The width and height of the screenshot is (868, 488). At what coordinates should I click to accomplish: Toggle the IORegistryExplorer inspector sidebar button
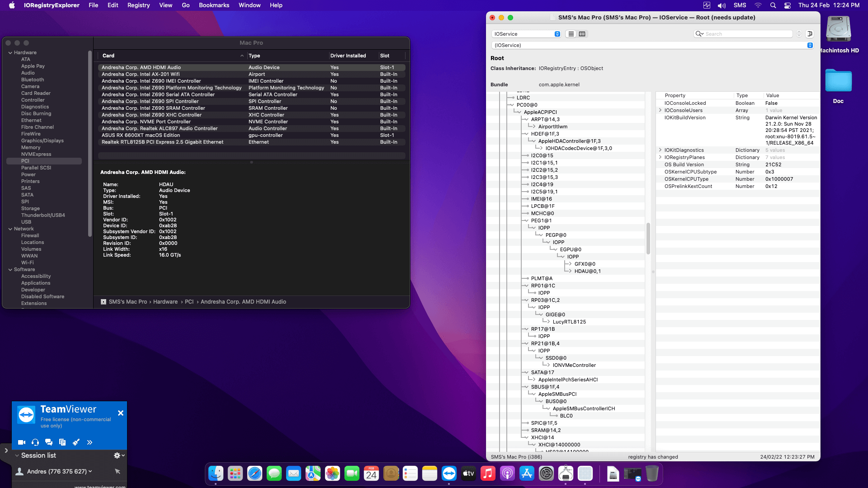pyautogui.click(x=810, y=34)
